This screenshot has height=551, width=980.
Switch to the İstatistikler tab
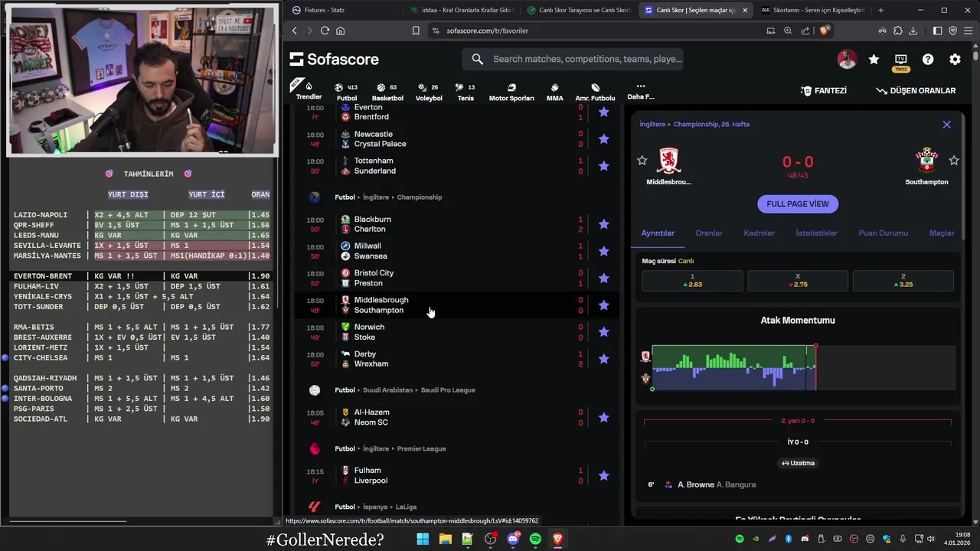click(816, 233)
